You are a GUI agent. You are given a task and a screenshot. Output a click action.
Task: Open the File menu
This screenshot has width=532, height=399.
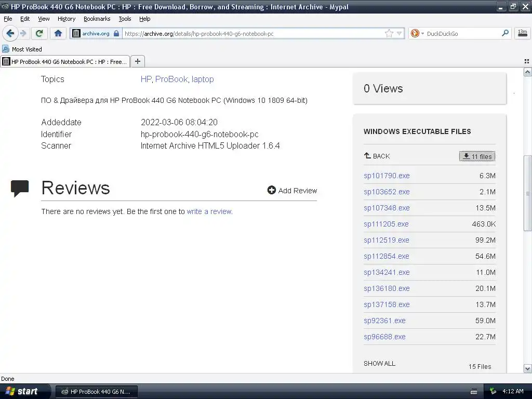(8, 19)
